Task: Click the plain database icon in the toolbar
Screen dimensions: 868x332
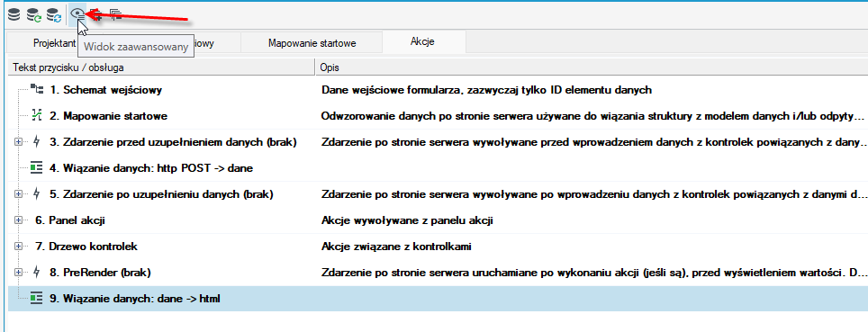Action: coord(14,15)
